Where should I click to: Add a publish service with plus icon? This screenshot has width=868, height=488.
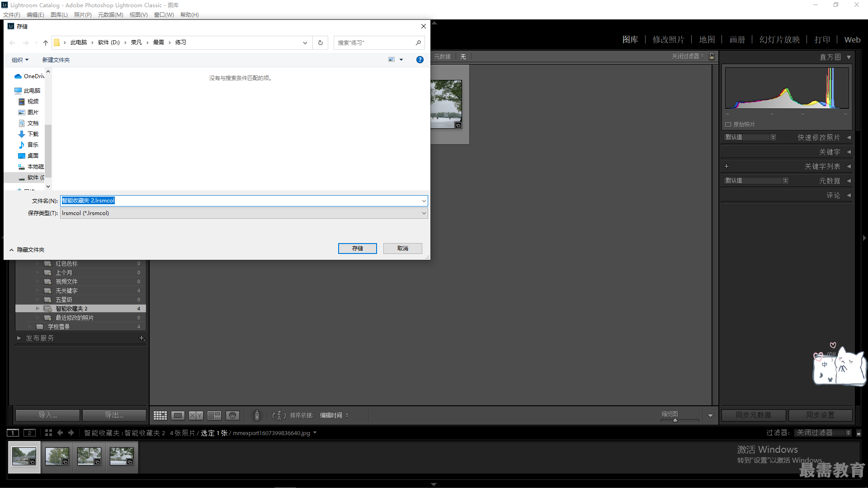[142, 338]
